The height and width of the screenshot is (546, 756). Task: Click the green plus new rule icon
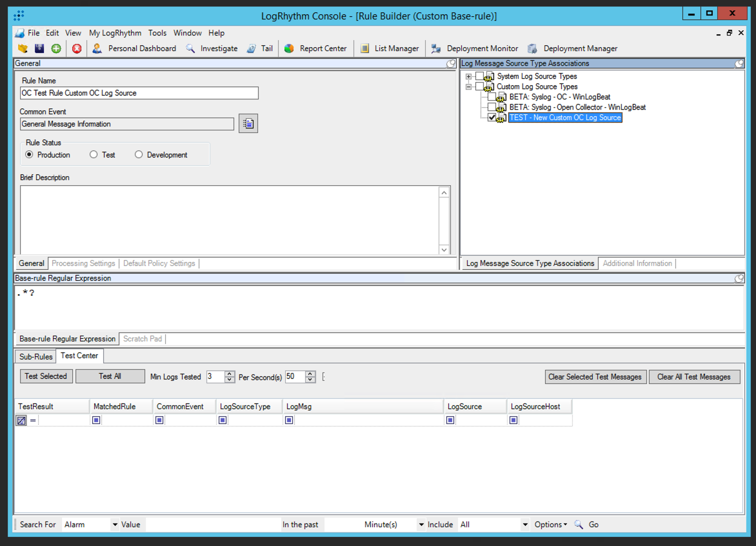tap(56, 48)
